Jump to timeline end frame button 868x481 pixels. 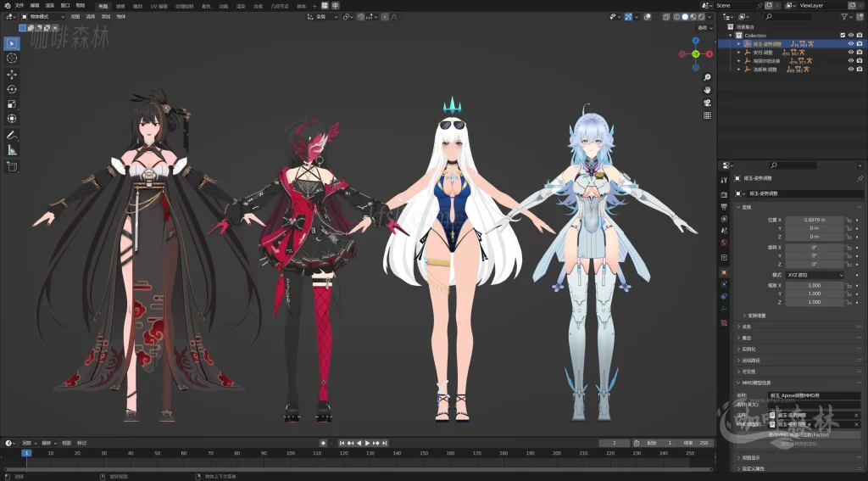coord(384,444)
